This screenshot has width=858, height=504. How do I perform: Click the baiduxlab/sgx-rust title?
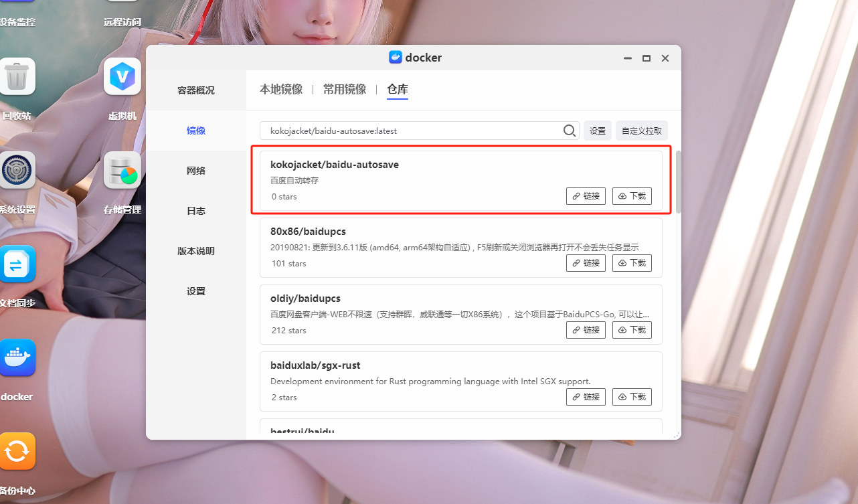tap(315, 365)
